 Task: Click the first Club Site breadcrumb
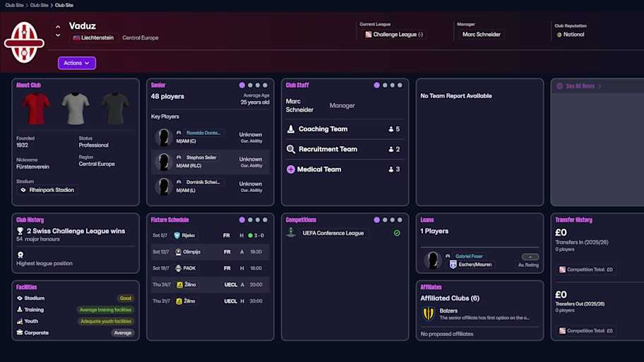(x=14, y=6)
